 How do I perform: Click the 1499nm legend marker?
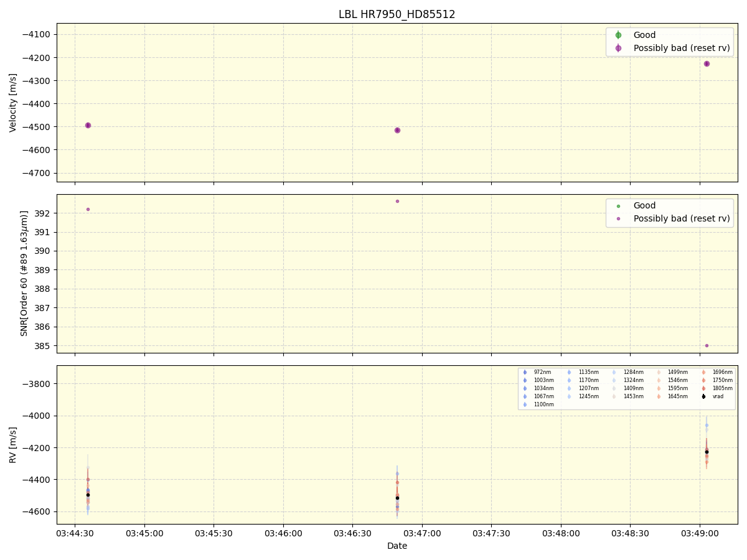coord(659,372)
